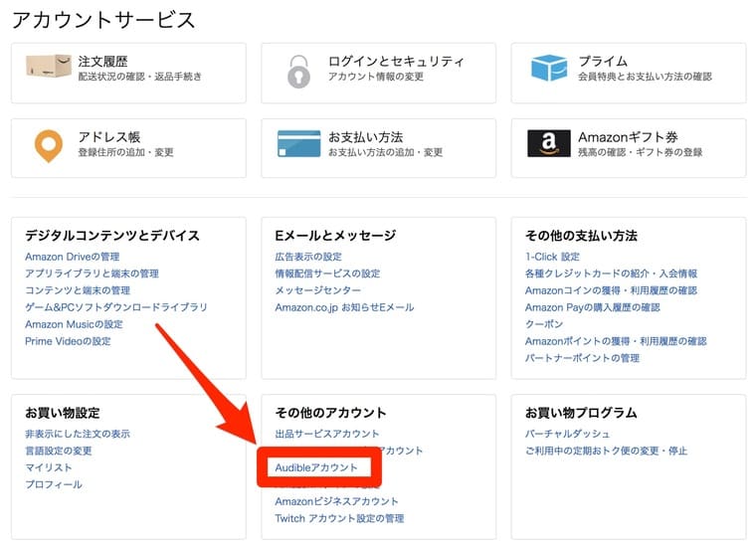
Task: Open the 注文履歴 card title
Action: click(x=102, y=62)
